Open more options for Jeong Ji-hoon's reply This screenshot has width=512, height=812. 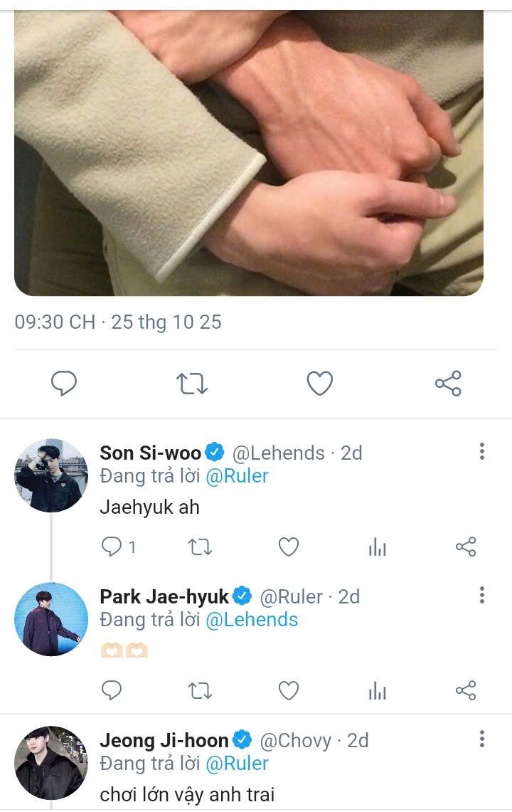pos(482,739)
